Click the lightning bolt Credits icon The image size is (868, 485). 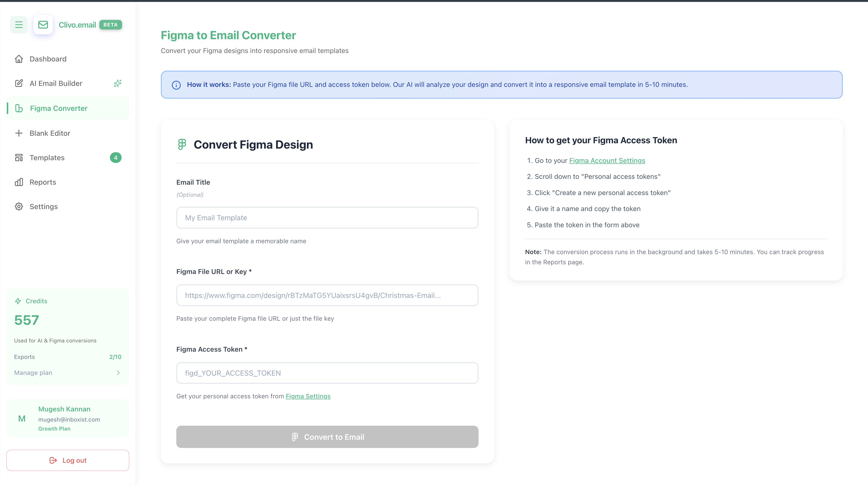(18, 301)
